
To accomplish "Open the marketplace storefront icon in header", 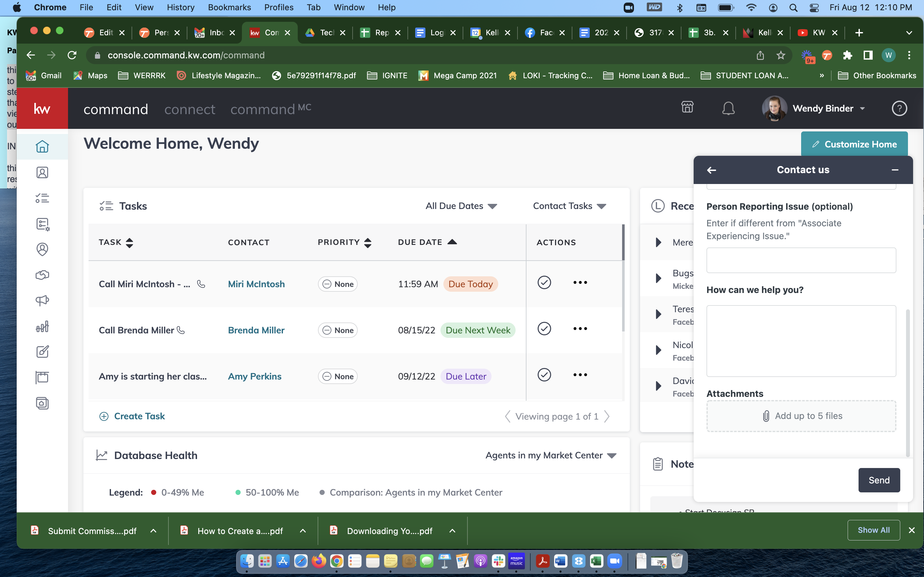I will click(x=687, y=107).
